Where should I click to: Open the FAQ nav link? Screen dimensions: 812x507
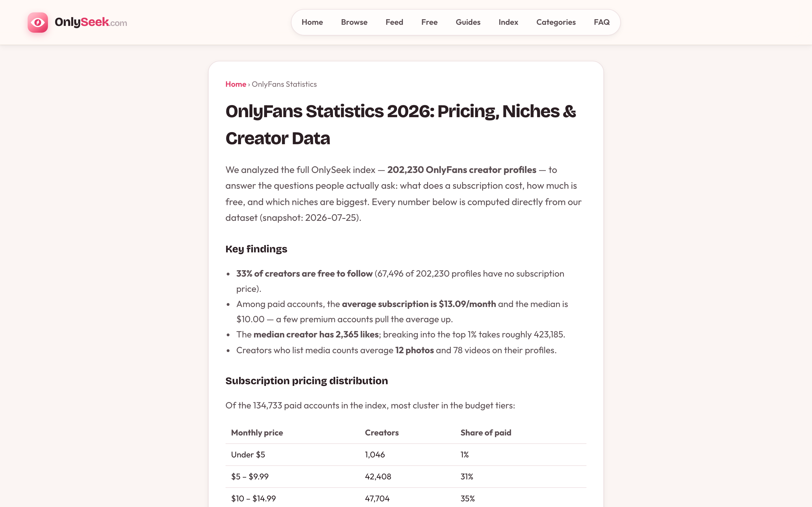tap(602, 22)
